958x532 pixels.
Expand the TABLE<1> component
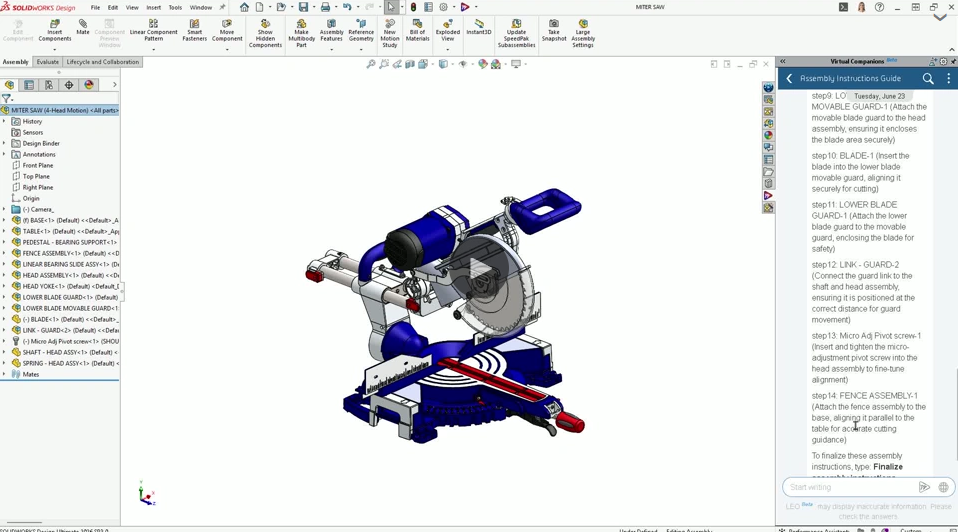click(4, 231)
